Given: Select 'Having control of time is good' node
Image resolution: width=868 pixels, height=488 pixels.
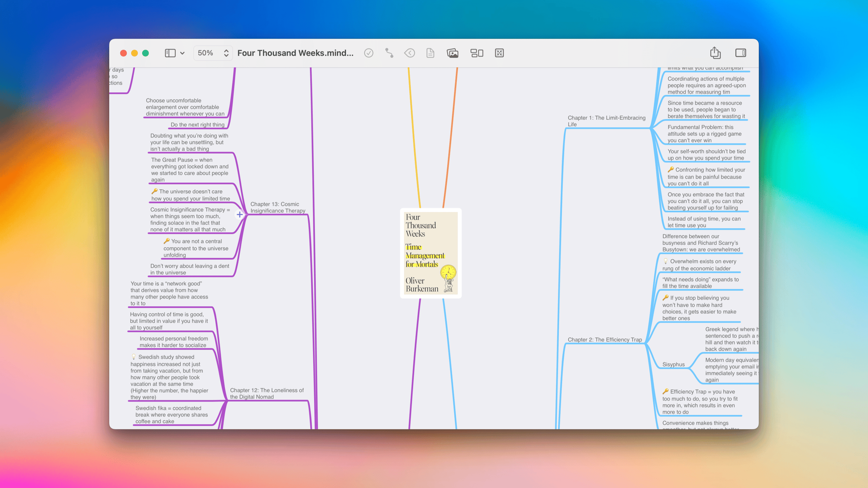Looking at the screenshot, I should pyautogui.click(x=169, y=321).
